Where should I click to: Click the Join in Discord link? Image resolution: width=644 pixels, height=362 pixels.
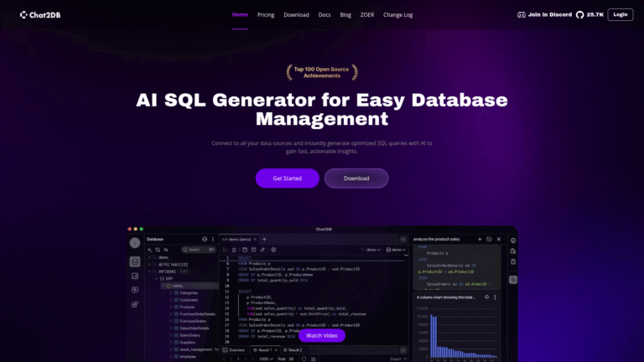coord(549,15)
